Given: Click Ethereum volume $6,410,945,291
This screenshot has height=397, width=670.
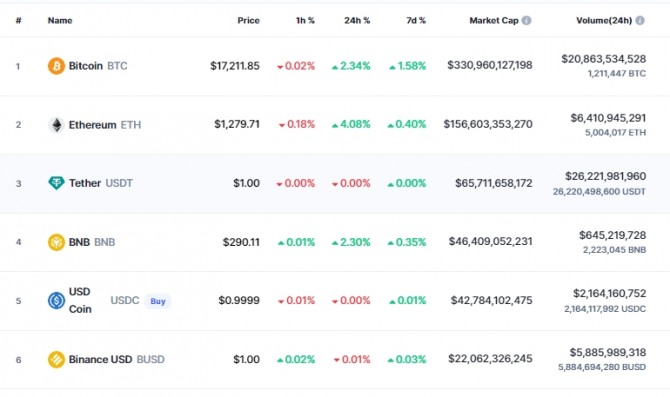Looking at the screenshot, I should (x=608, y=118).
